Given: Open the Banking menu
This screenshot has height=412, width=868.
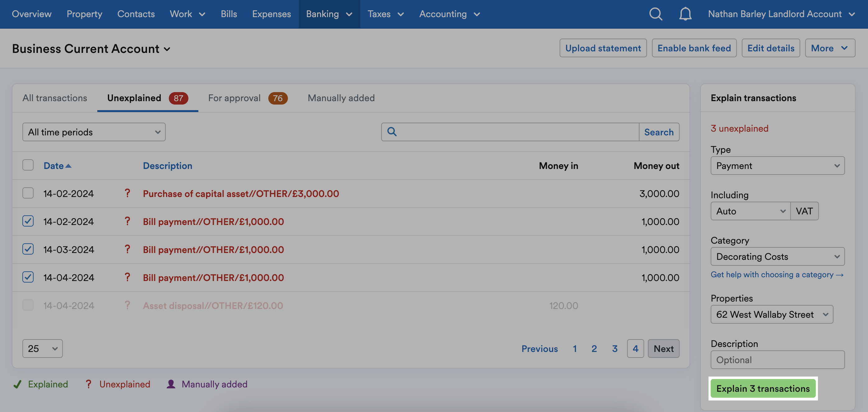Looking at the screenshot, I should (329, 14).
